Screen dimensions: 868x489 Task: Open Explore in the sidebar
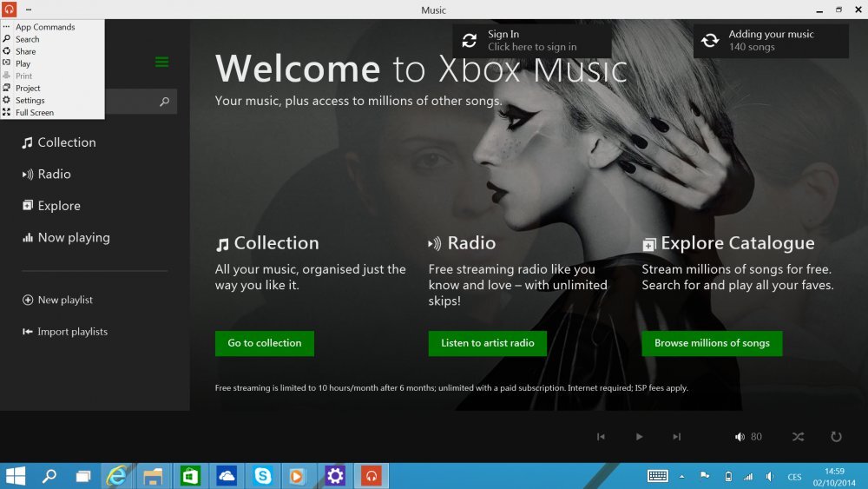tap(51, 206)
